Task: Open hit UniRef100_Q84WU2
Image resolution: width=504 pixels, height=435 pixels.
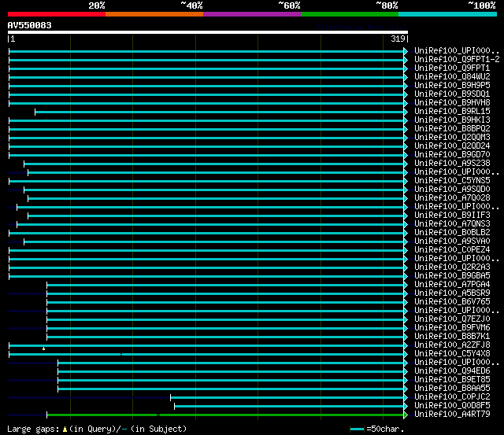Action: click(452, 77)
